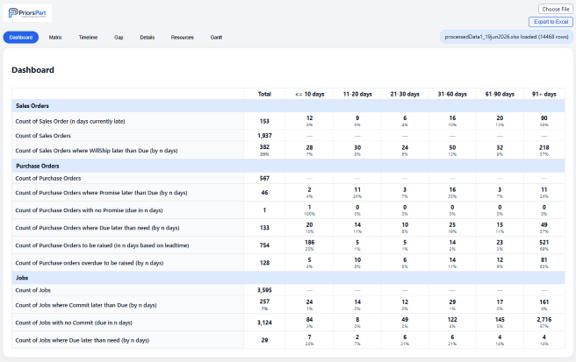Click the <= 10 days column header

tap(310, 94)
